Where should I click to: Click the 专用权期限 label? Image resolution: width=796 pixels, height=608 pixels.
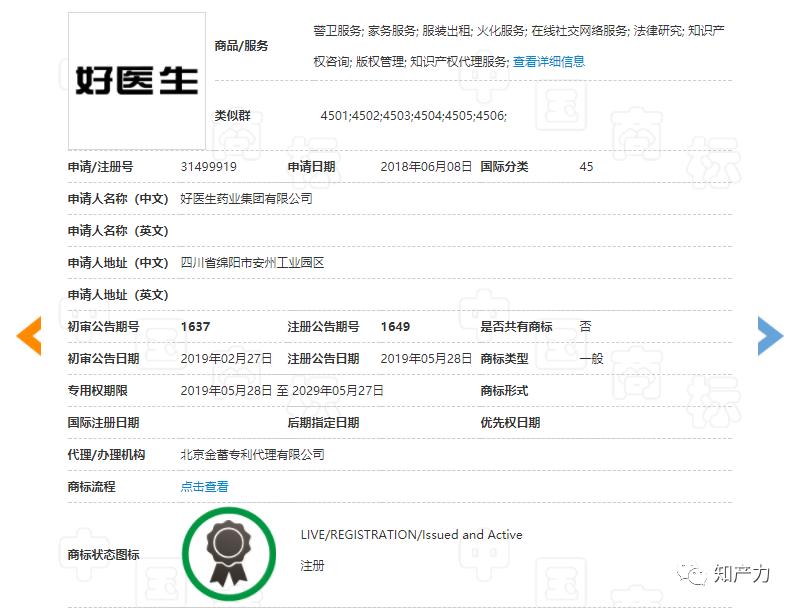coord(97,391)
